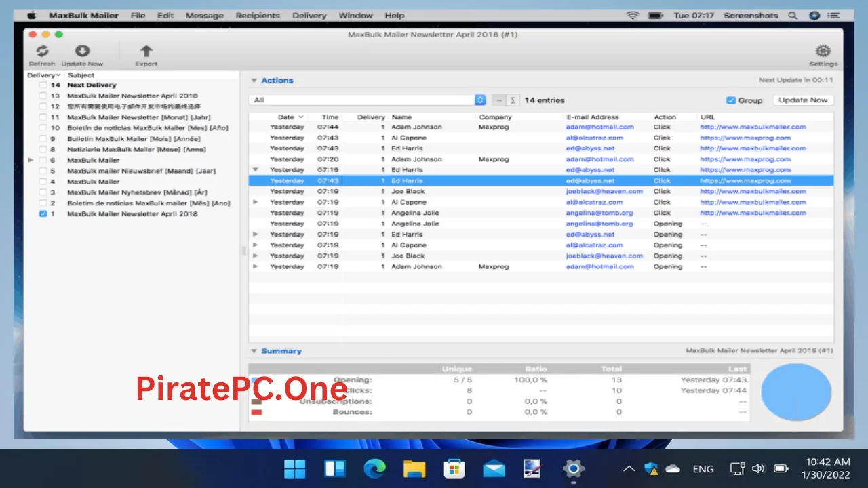Open the All filter dropdown

[x=367, y=100]
